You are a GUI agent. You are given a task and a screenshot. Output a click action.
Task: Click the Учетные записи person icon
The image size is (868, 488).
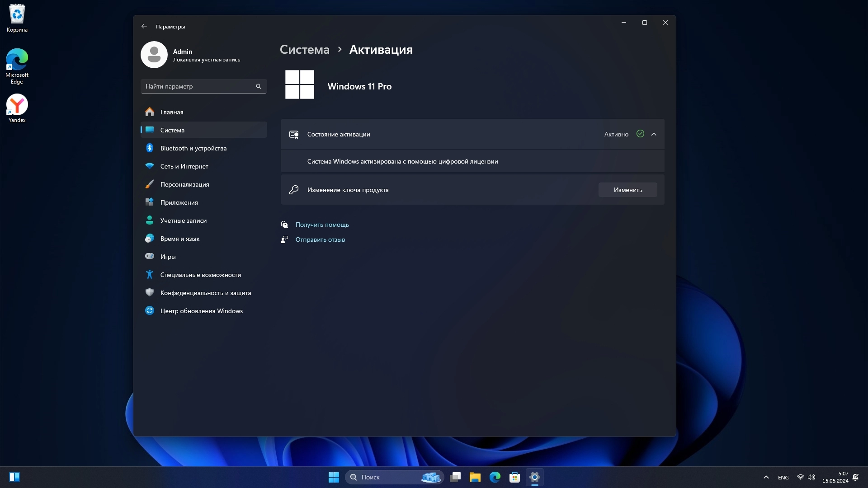[150, 221]
